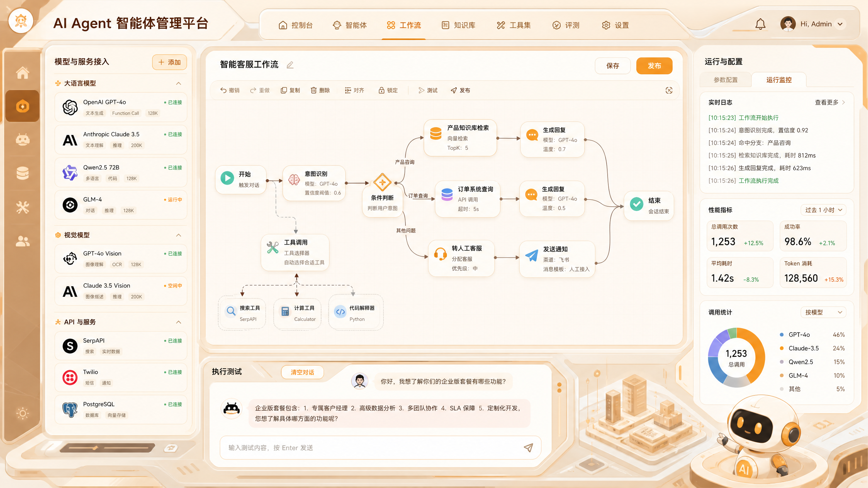Click the GPT-4o blue legend dot
Image resolution: width=868 pixels, height=488 pixels.
tap(782, 334)
